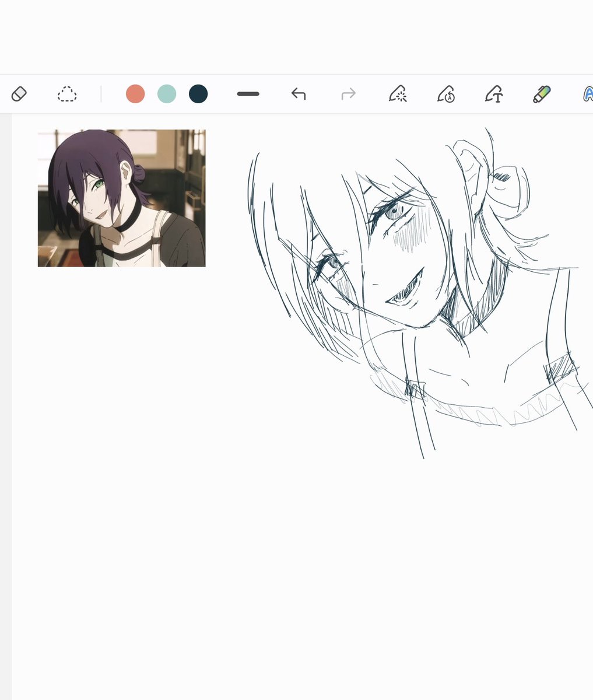Pick the light teal pen color
This screenshot has height=700, width=593.
pyautogui.click(x=167, y=94)
